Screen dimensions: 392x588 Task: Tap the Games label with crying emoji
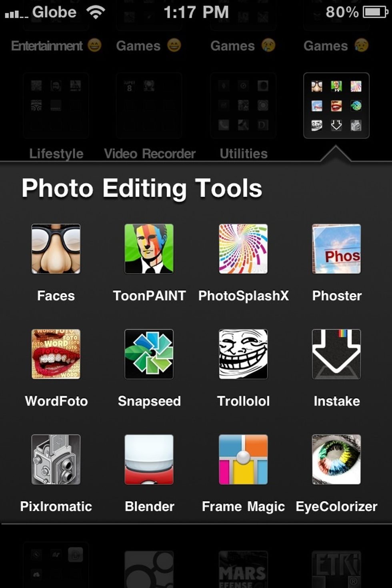[243, 46]
